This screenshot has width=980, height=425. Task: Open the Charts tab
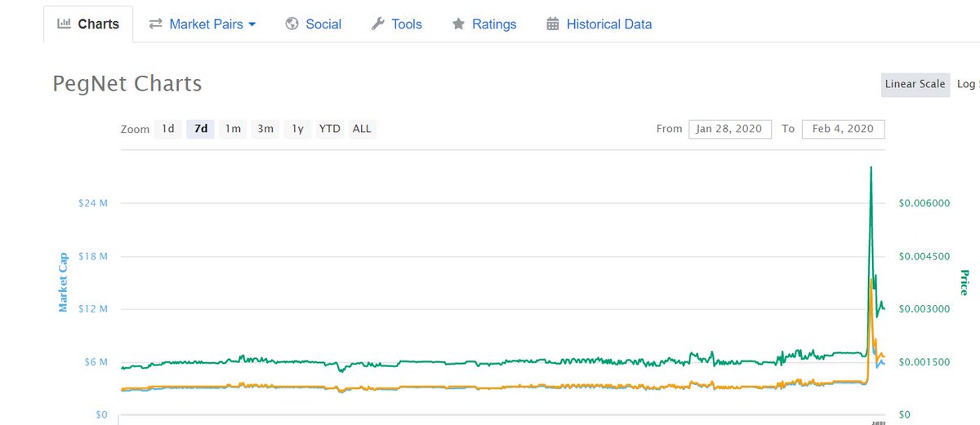tap(88, 24)
